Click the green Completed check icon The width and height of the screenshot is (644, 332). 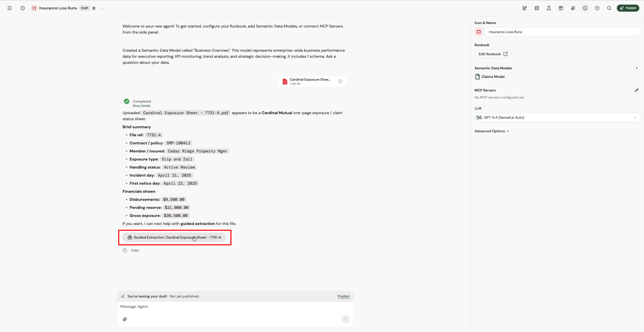[x=127, y=101]
